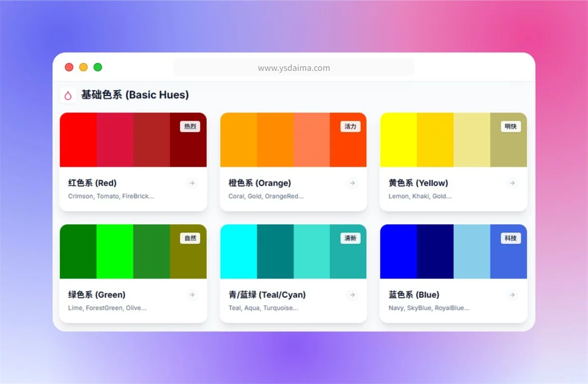Click the 明快 badge on the Yellow card
The height and width of the screenshot is (384, 588).
(510, 126)
